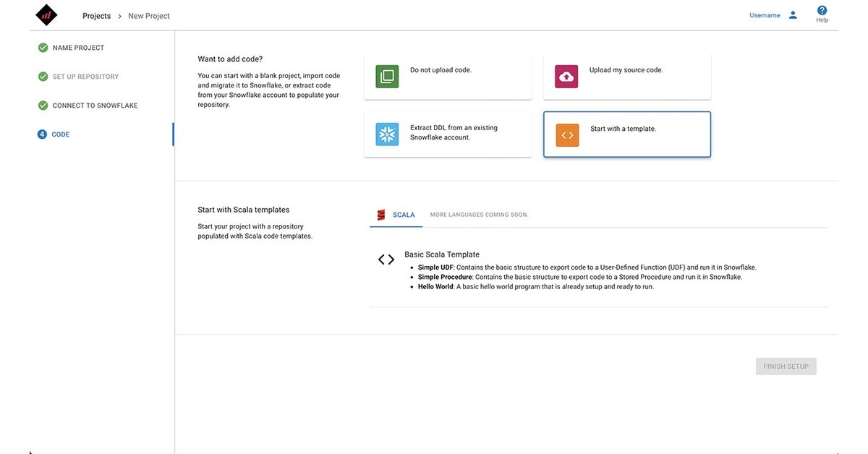Click the code brackets beside Basic Scala Template
Image resolution: width=868 pixels, height=454 pixels.
pyautogui.click(x=386, y=258)
